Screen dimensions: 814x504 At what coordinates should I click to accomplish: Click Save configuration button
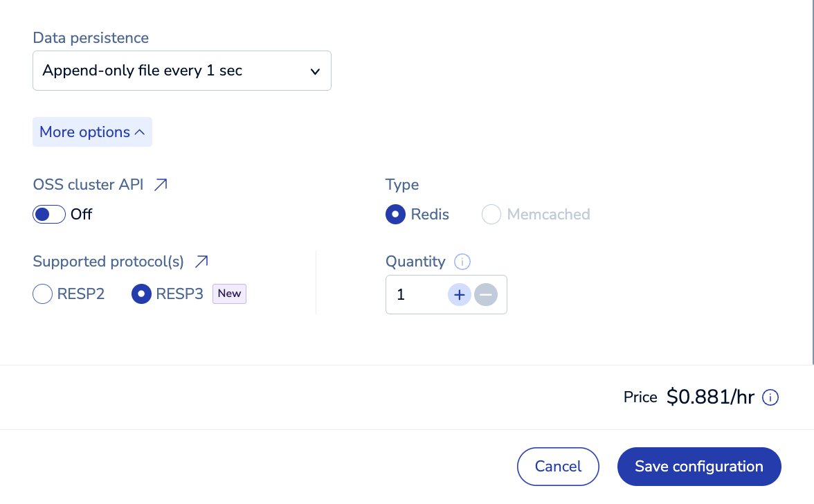699,467
